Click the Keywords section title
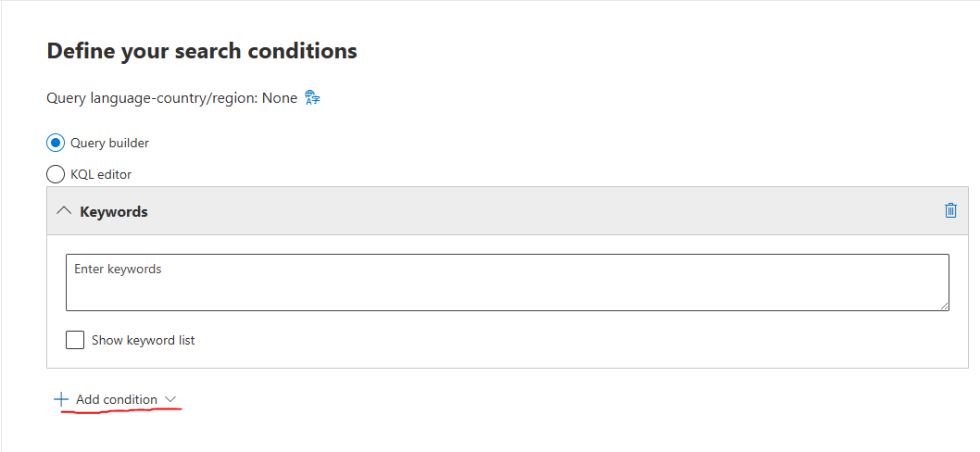This screenshot has height=452, width=980. coord(114,211)
